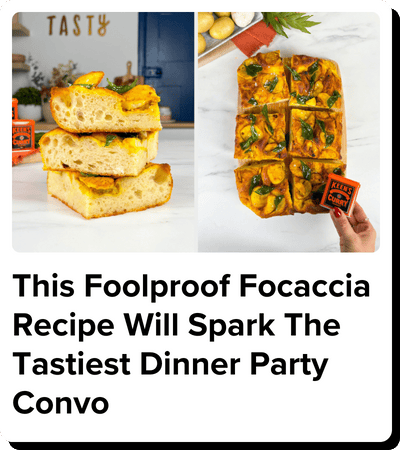Click the bottom slice of the focaccia stack
The height and width of the screenshot is (450, 400).
[110, 191]
